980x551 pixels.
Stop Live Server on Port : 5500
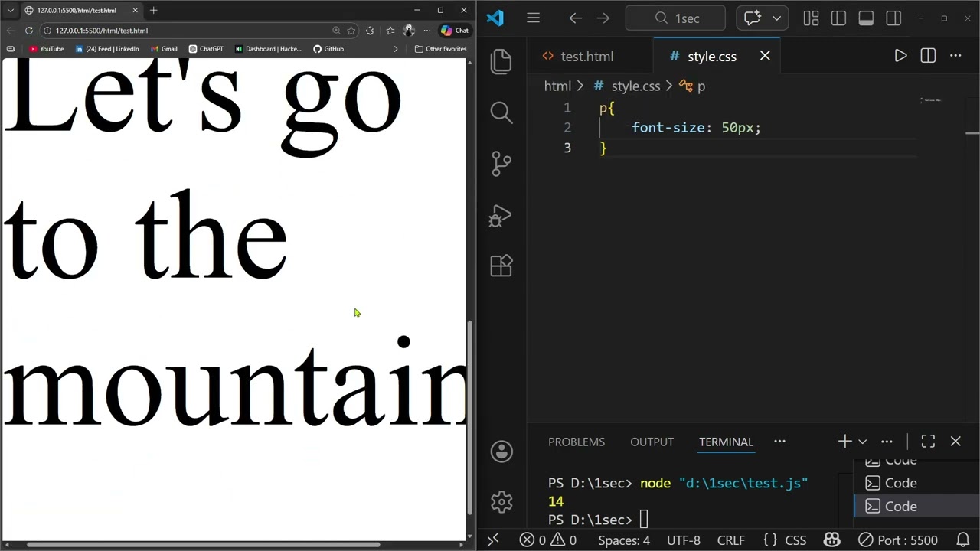coord(897,540)
